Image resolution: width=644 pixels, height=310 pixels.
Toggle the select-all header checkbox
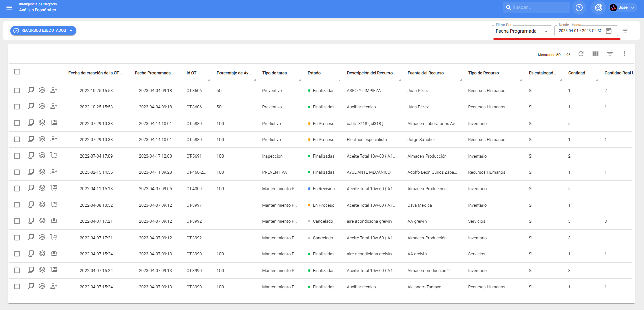click(17, 72)
